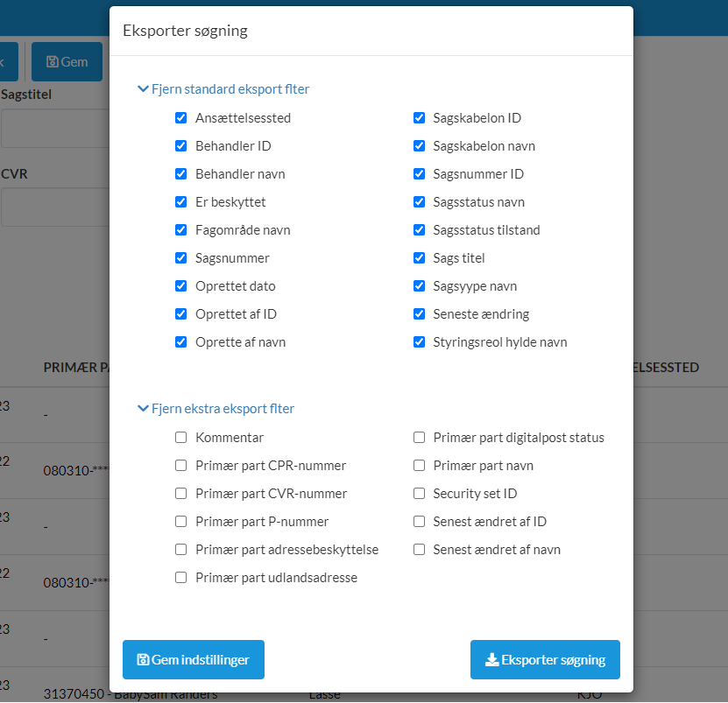Viewport: 728px width, 703px height.
Task: Click the Gem save button behind the dialog
Action: click(67, 62)
